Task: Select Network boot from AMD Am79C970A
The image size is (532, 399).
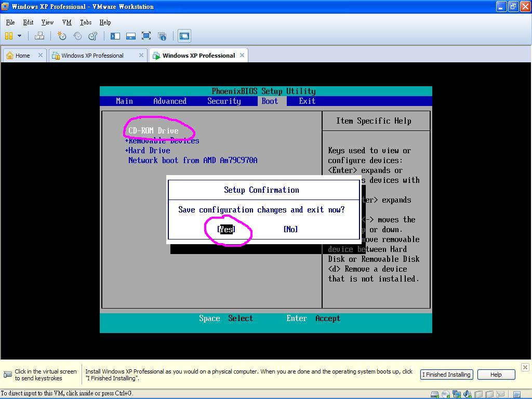Action: click(193, 160)
